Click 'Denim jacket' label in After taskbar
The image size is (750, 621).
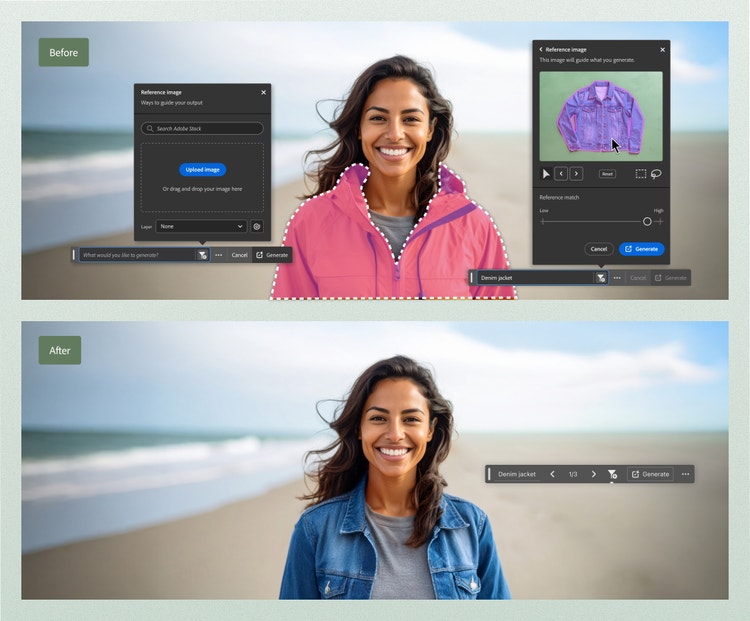(517, 474)
